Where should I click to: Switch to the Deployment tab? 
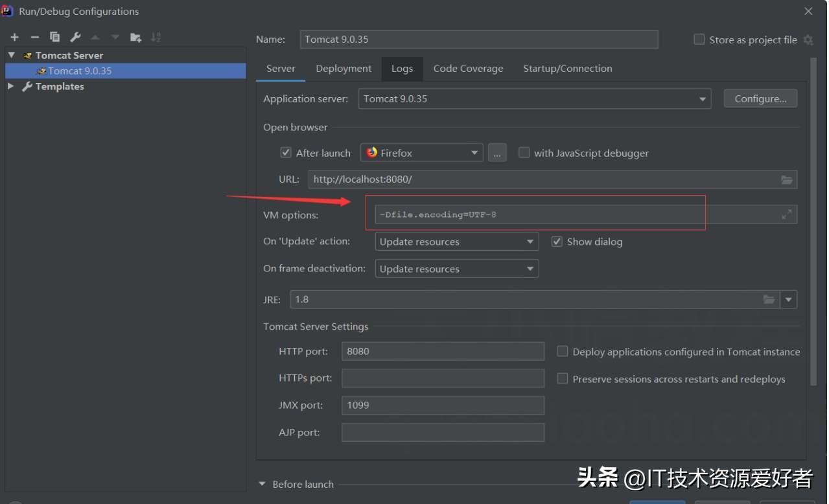(344, 69)
